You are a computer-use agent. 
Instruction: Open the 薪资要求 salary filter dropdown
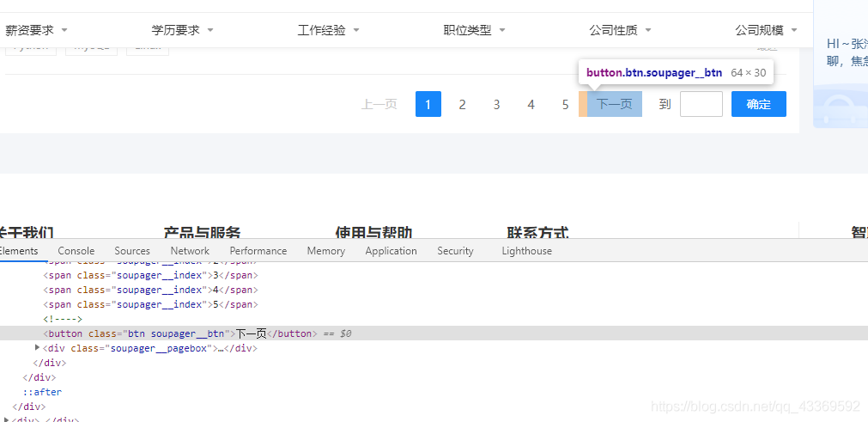point(36,30)
